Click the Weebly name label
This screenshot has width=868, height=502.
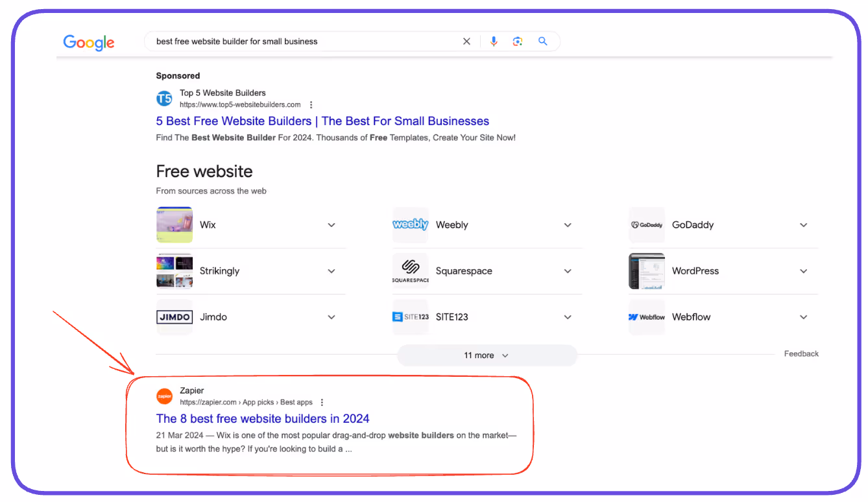coord(452,225)
